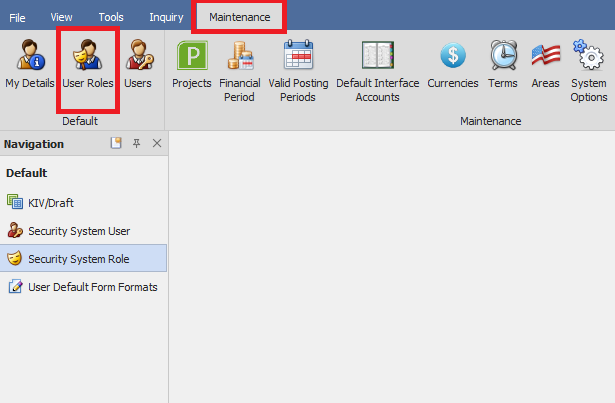Open Terms alarm clock icon

coord(503,65)
